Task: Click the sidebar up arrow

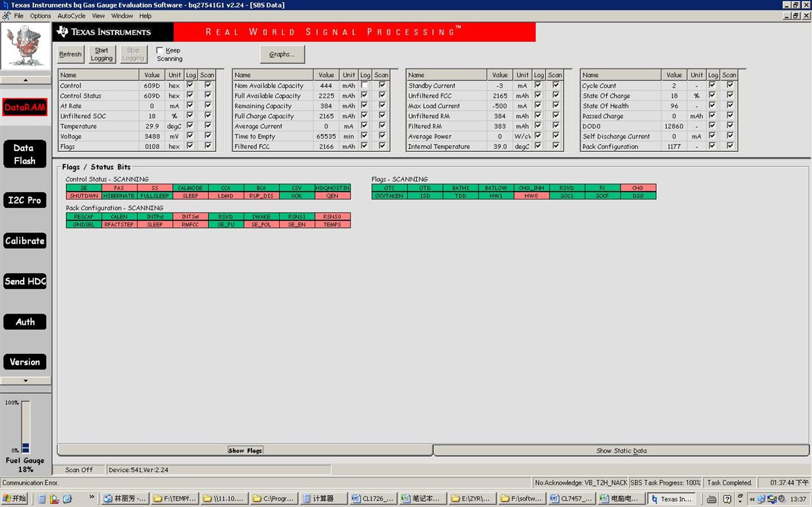Action: click(26, 80)
